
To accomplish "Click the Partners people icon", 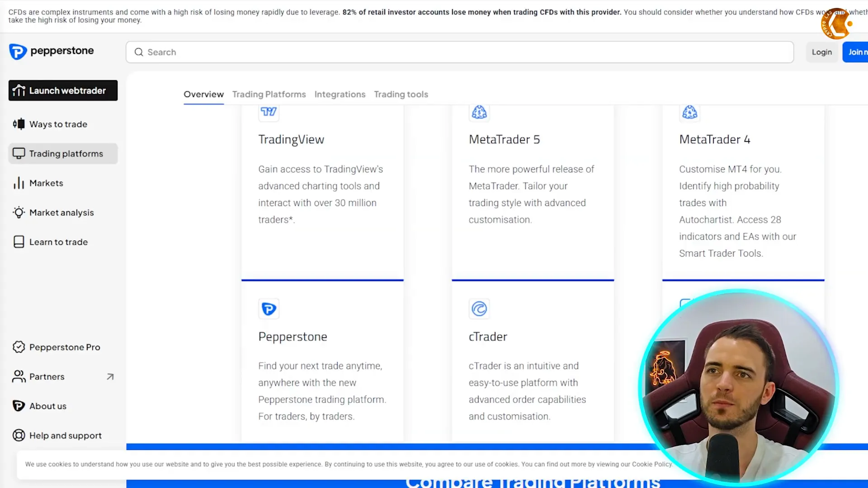I will 19,376.
